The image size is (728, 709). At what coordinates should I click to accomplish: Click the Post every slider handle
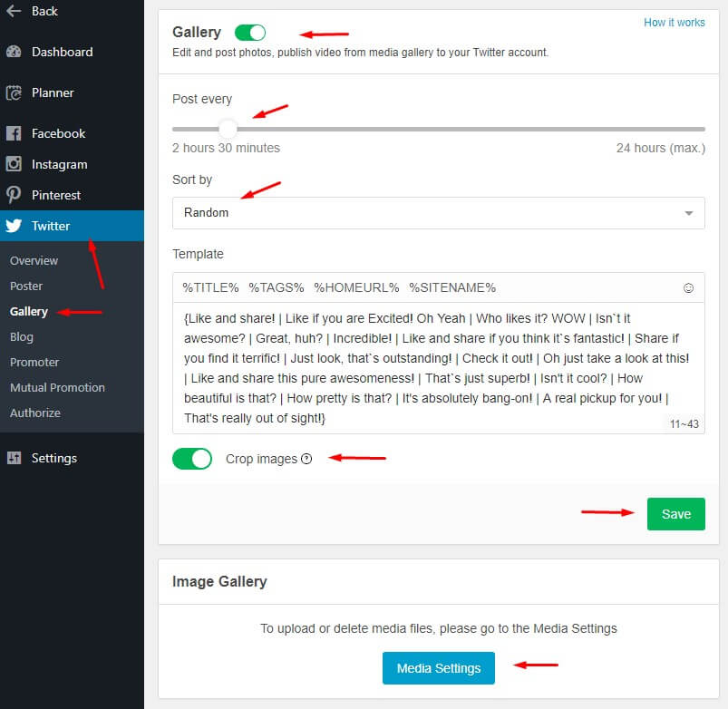(228, 129)
